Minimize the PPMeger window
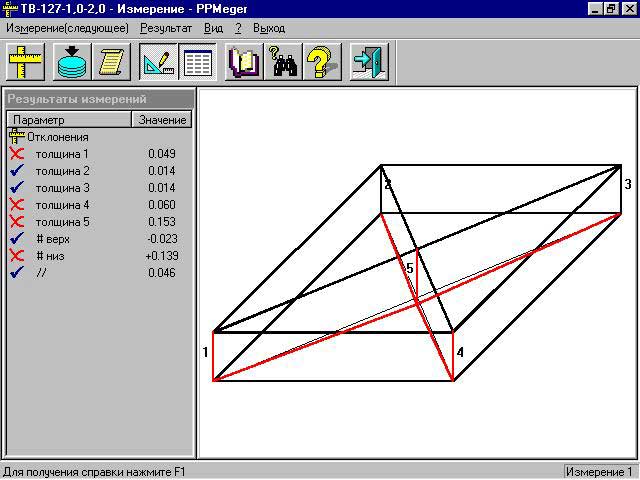The height and width of the screenshot is (480, 640). 595,9
